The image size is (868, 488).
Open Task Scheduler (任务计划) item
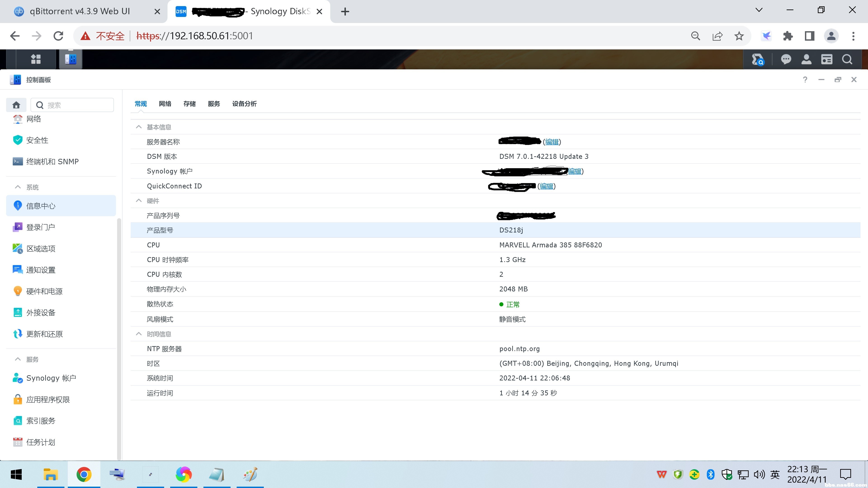(40, 442)
